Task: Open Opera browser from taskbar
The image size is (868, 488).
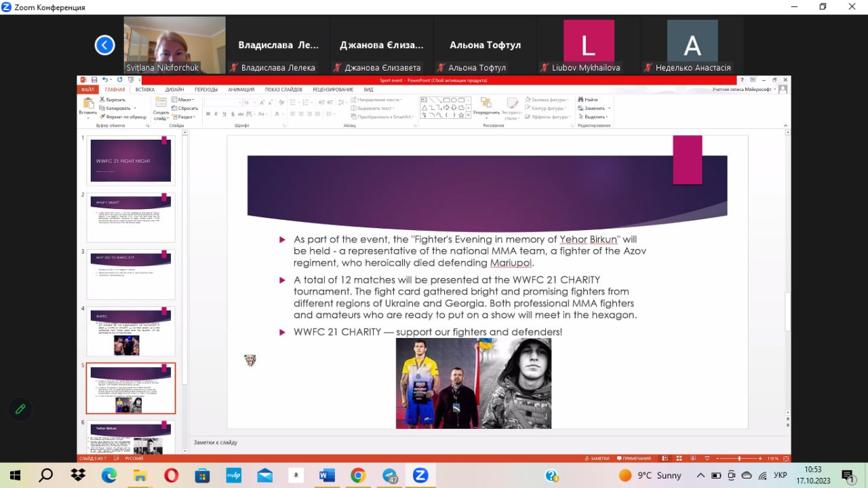Action: point(171,475)
